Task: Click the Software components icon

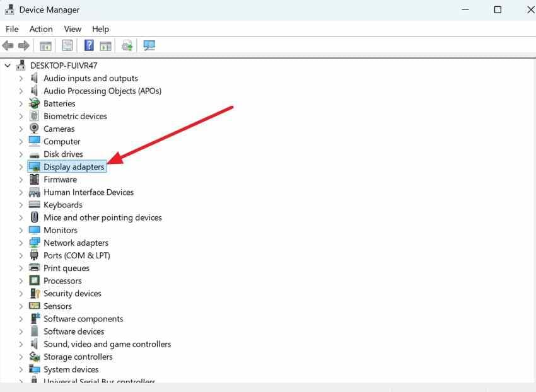Action: 35,318
